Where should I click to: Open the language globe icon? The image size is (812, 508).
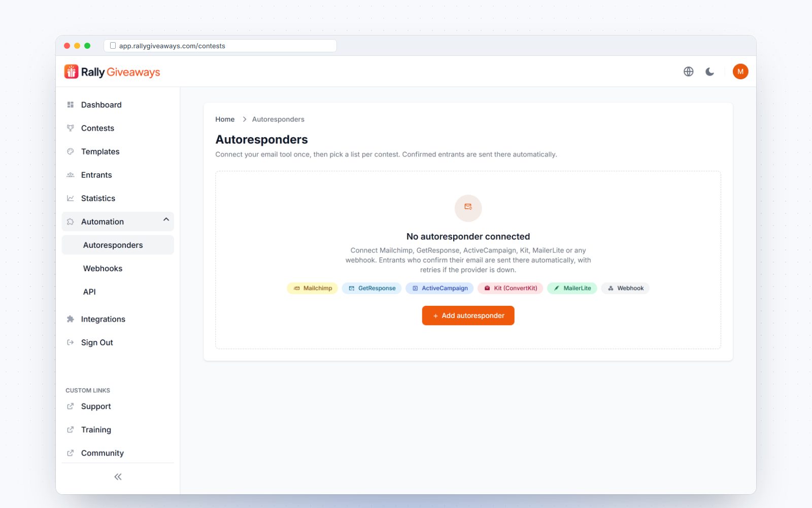tap(688, 72)
